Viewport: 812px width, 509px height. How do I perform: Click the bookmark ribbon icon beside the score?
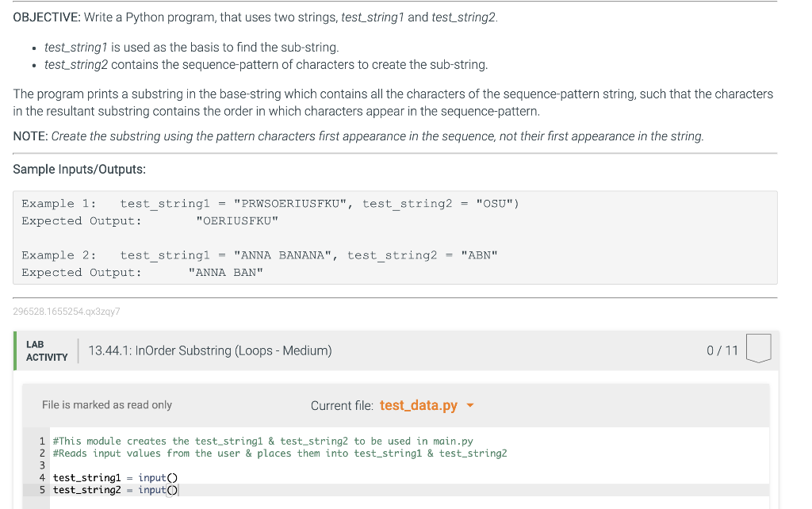(x=758, y=350)
